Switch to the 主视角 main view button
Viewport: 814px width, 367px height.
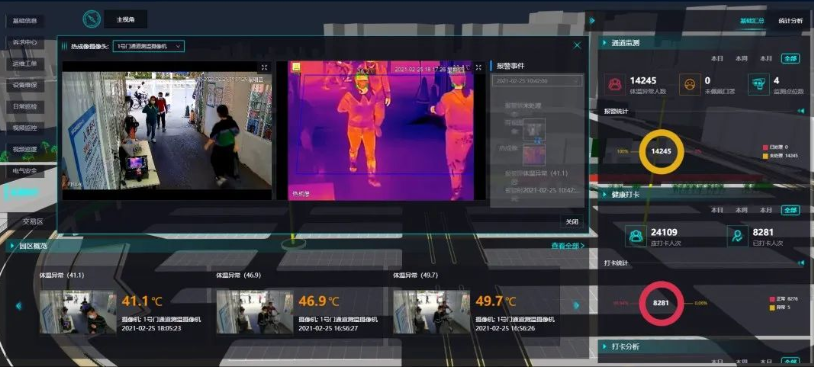126,19
